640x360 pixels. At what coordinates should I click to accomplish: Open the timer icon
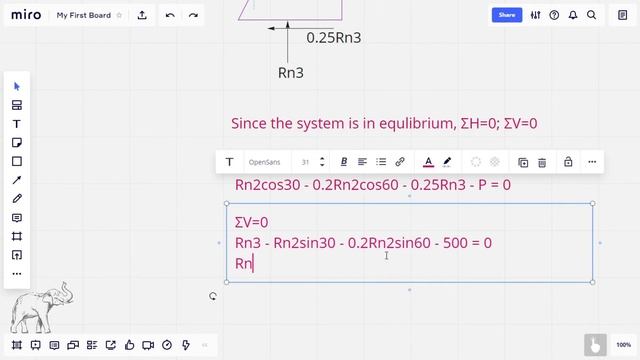(167, 345)
